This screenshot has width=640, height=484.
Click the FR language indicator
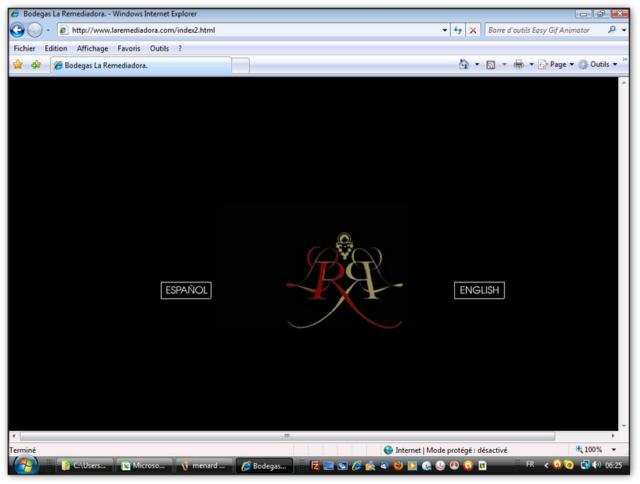(x=530, y=464)
